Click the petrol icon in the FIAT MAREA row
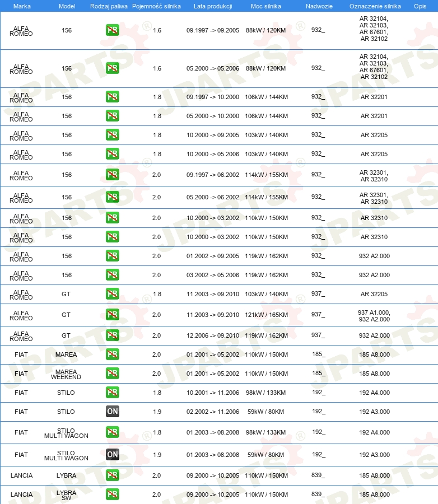The image size is (438, 504). (112, 354)
